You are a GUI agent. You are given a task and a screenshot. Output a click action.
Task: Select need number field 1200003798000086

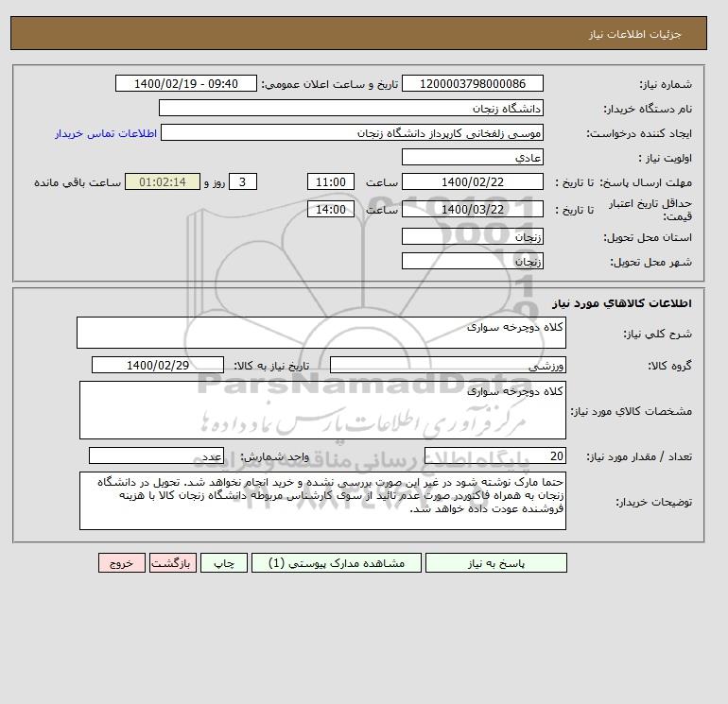tap(472, 83)
